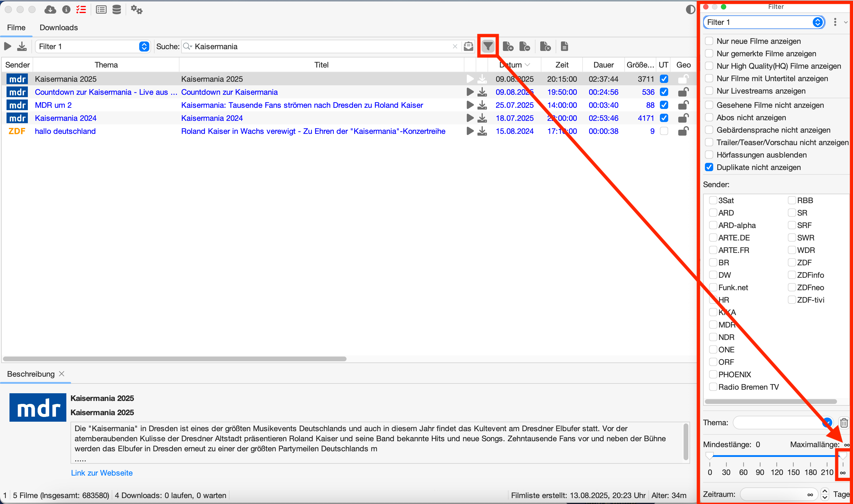
Task: Click the Mindestlänge slider thumb at 0
Action: [709, 455]
